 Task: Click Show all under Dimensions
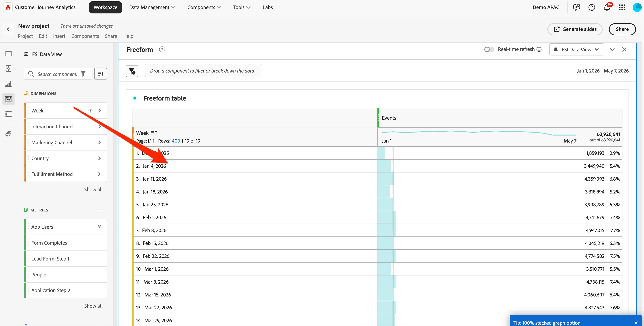(x=93, y=189)
